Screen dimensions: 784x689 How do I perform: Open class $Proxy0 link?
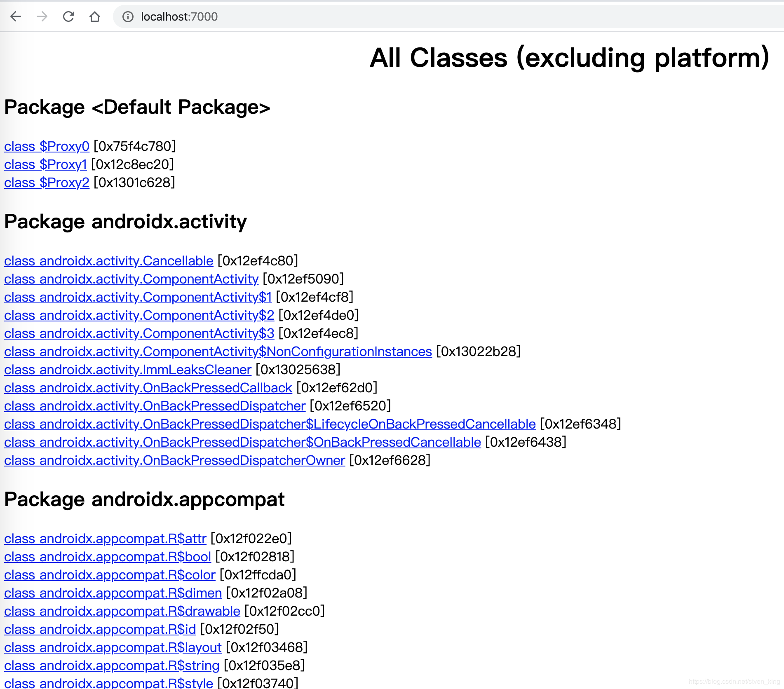click(47, 146)
